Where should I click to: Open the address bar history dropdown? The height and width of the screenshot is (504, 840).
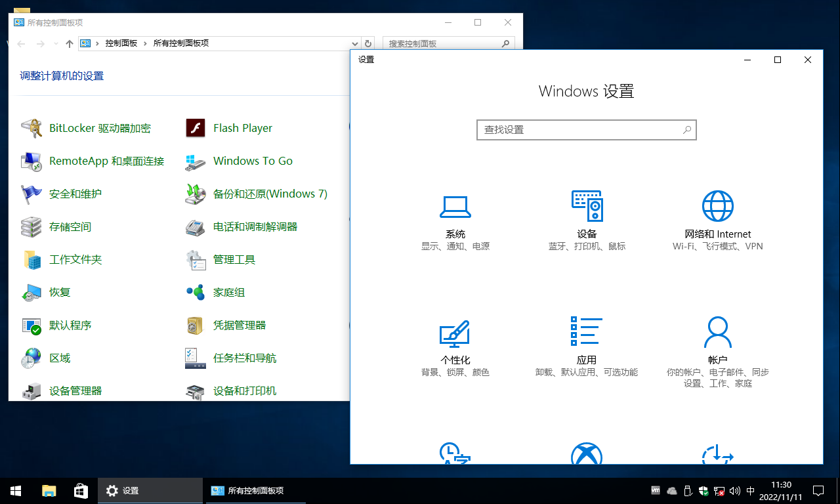click(x=356, y=44)
